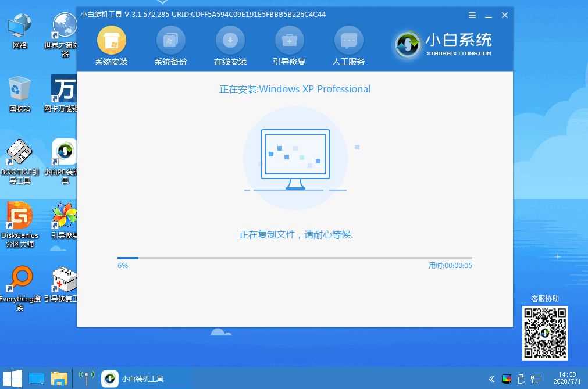Open the BOOTICE引导工具 desktop shortcut
The width and height of the screenshot is (588, 389).
[x=20, y=154]
